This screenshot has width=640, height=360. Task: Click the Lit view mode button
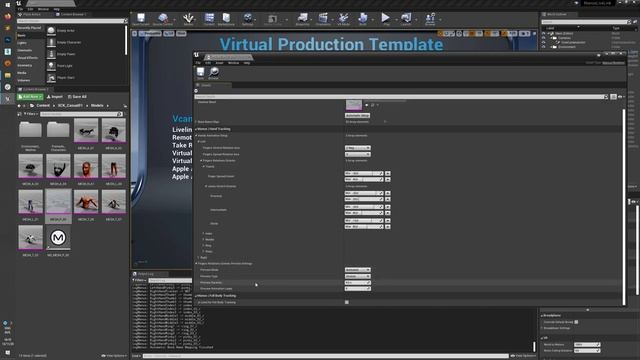coord(169,33)
